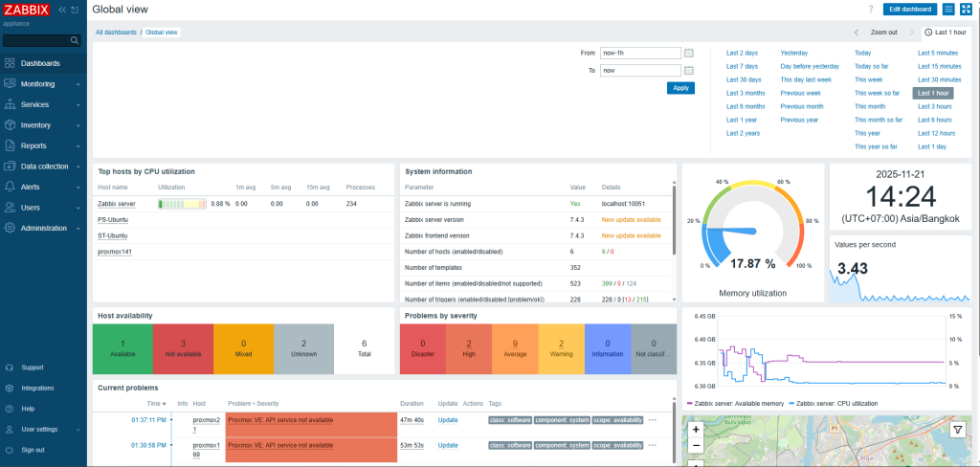Open the dashboard actions hamburger menu
The height and width of the screenshot is (467, 980).
948,9
